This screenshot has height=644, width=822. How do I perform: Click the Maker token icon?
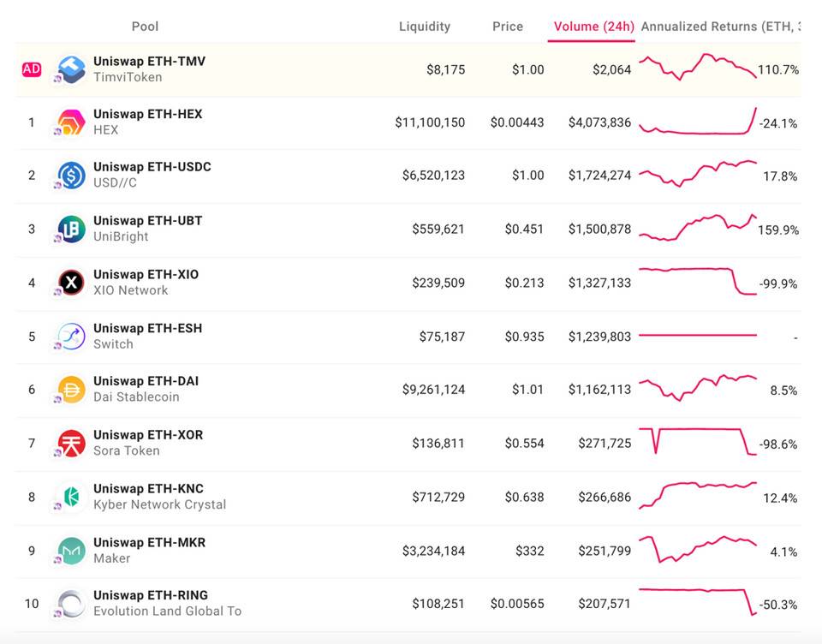point(71,551)
